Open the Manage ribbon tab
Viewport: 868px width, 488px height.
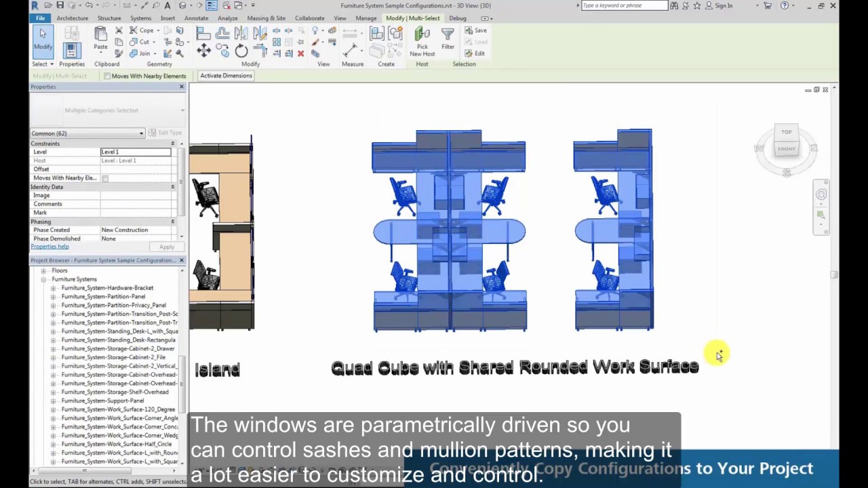click(x=366, y=18)
